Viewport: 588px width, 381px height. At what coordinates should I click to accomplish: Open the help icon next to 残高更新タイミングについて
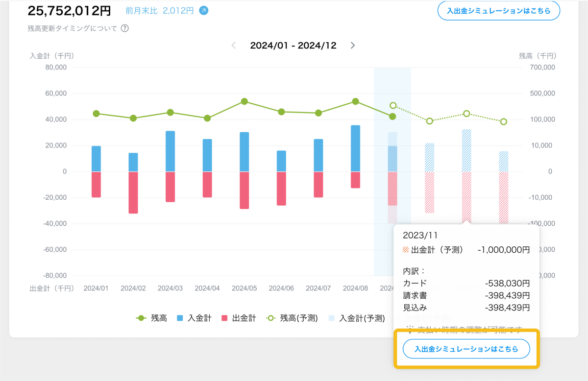pos(125,28)
